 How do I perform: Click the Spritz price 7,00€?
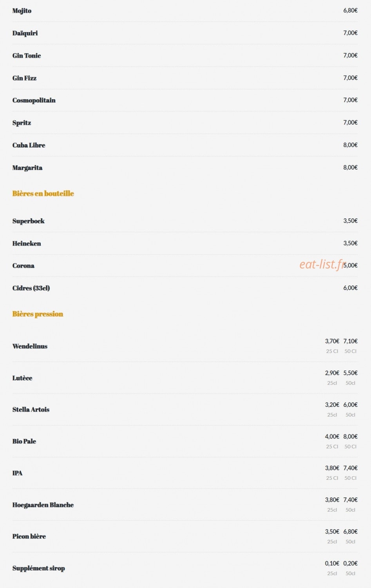tap(350, 122)
